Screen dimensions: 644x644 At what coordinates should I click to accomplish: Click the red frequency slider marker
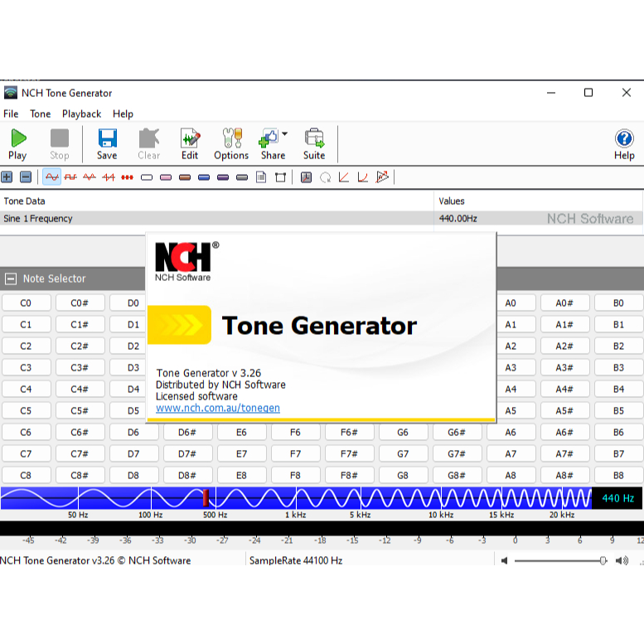pos(206,498)
